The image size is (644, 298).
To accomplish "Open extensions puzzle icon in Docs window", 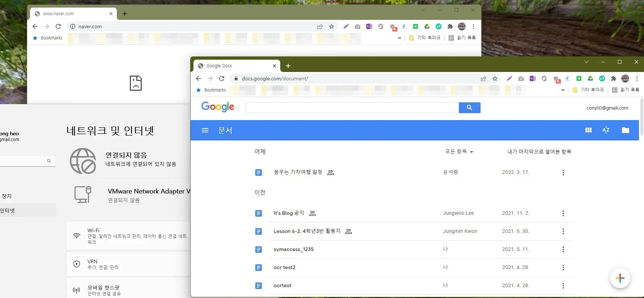I will [614, 78].
